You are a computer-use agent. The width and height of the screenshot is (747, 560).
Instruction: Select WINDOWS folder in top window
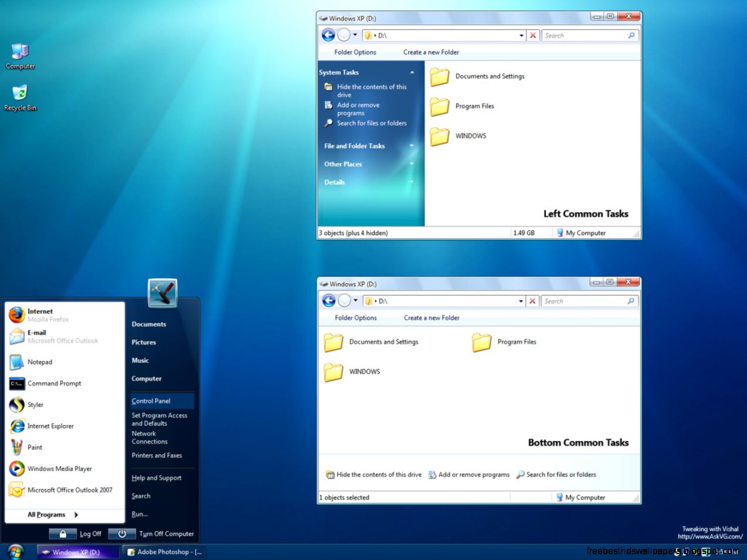pyautogui.click(x=458, y=136)
